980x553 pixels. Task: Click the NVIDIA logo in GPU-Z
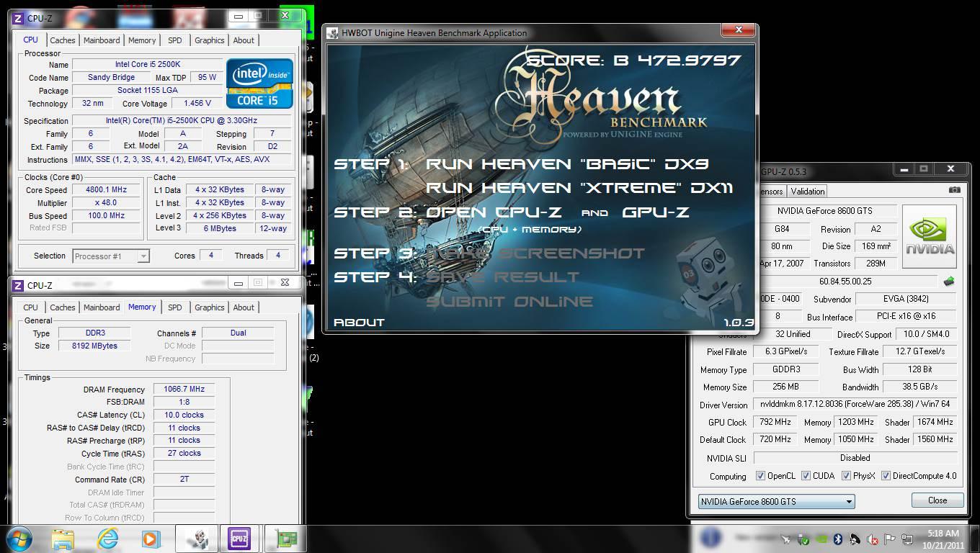point(930,237)
